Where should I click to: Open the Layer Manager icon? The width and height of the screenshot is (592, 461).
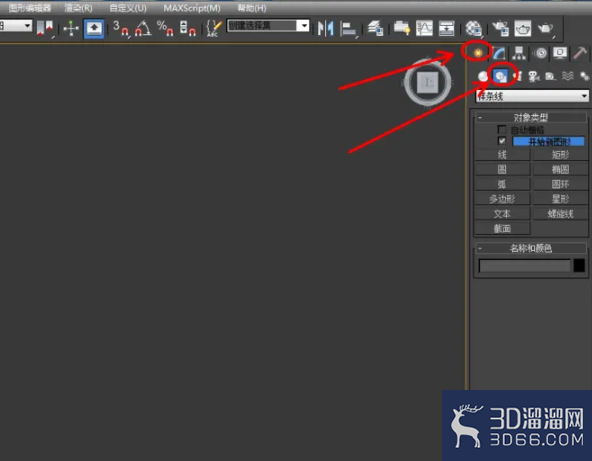click(x=376, y=28)
